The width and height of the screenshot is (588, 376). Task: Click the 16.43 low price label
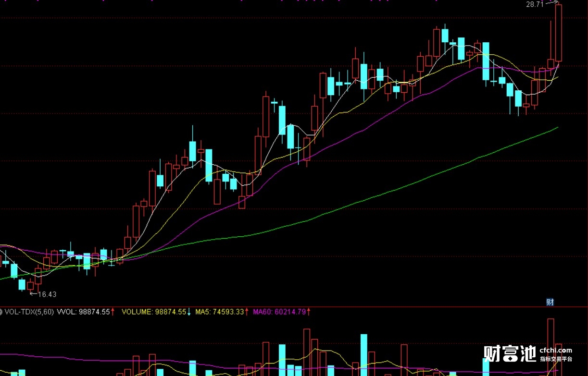click(47, 294)
